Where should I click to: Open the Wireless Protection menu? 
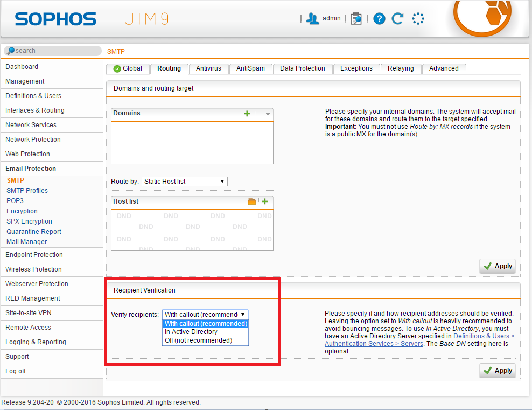52,269
